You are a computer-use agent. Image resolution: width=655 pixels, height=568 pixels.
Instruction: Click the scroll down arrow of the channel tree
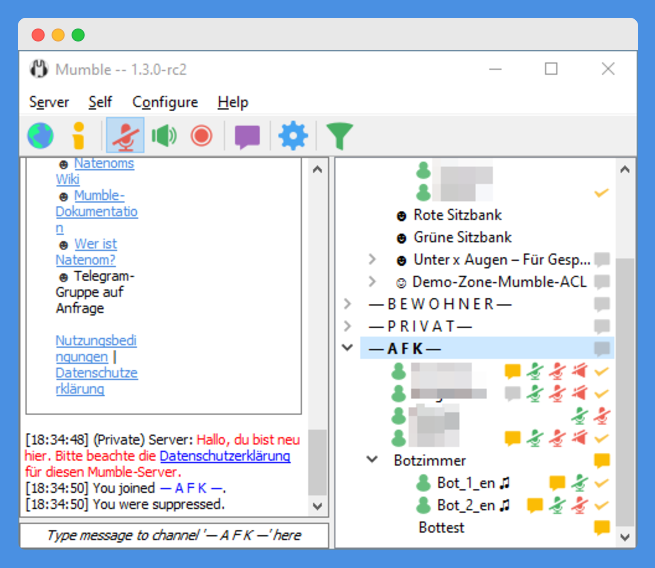[x=625, y=537]
